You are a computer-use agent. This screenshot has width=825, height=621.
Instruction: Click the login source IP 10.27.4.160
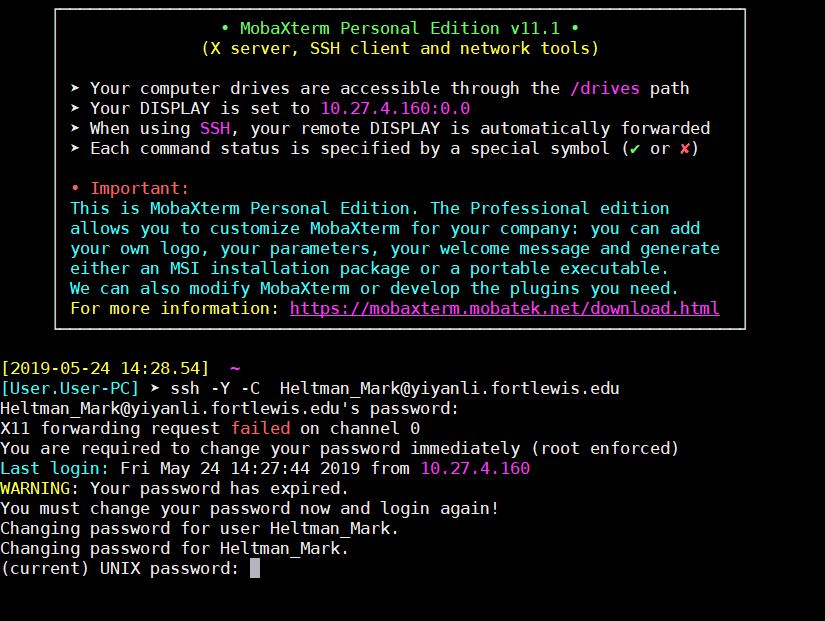click(475, 468)
